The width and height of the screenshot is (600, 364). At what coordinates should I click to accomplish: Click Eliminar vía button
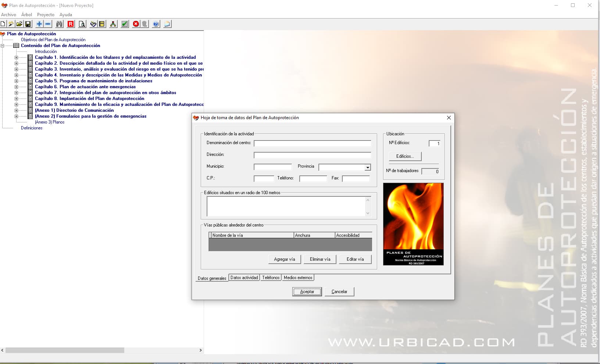(320, 259)
